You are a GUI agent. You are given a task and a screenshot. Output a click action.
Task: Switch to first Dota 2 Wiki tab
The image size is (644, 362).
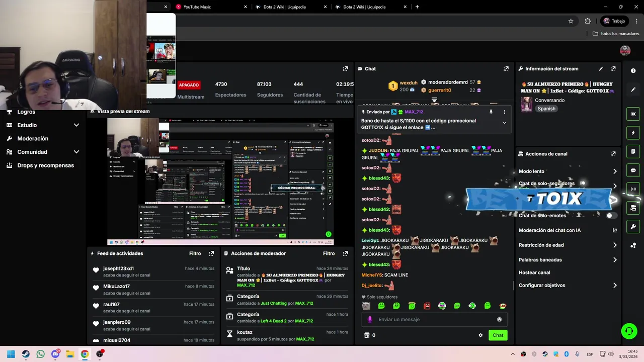point(290,7)
